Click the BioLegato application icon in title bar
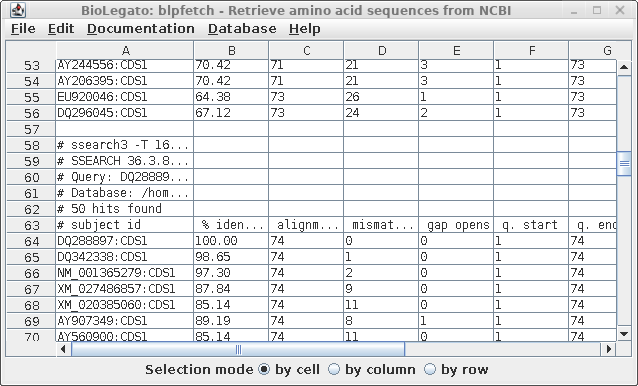The image size is (638, 386). [x=17, y=10]
